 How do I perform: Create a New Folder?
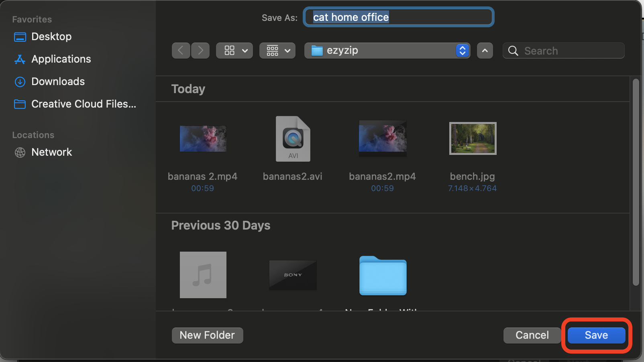click(207, 335)
